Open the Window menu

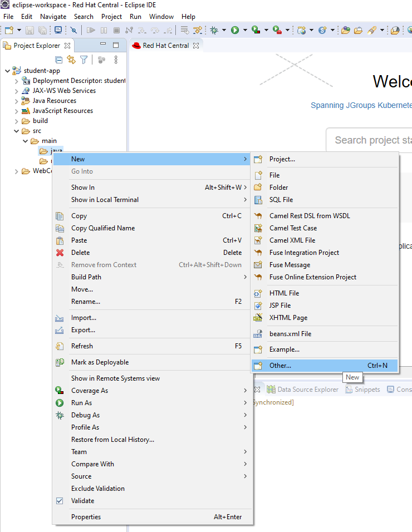pyautogui.click(x=161, y=17)
